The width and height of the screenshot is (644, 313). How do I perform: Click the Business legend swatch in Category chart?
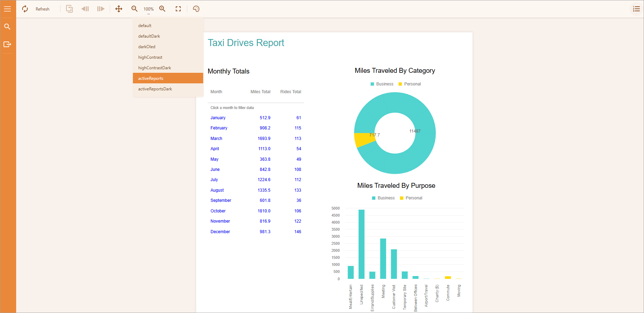pyautogui.click(x=372, y=84)
